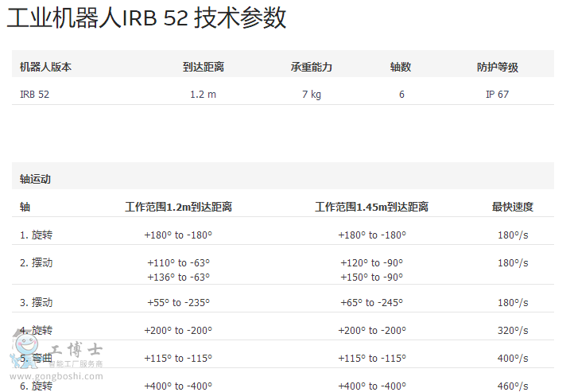570x392 pixels.
Task: Click the 400°/s speed value
Action: click(513, 359)
